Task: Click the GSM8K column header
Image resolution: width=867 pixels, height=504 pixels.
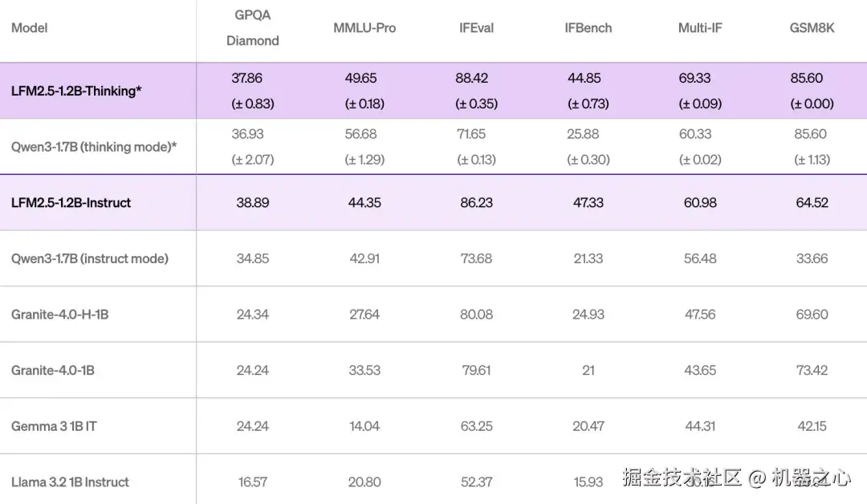Action: coord(812,28)
